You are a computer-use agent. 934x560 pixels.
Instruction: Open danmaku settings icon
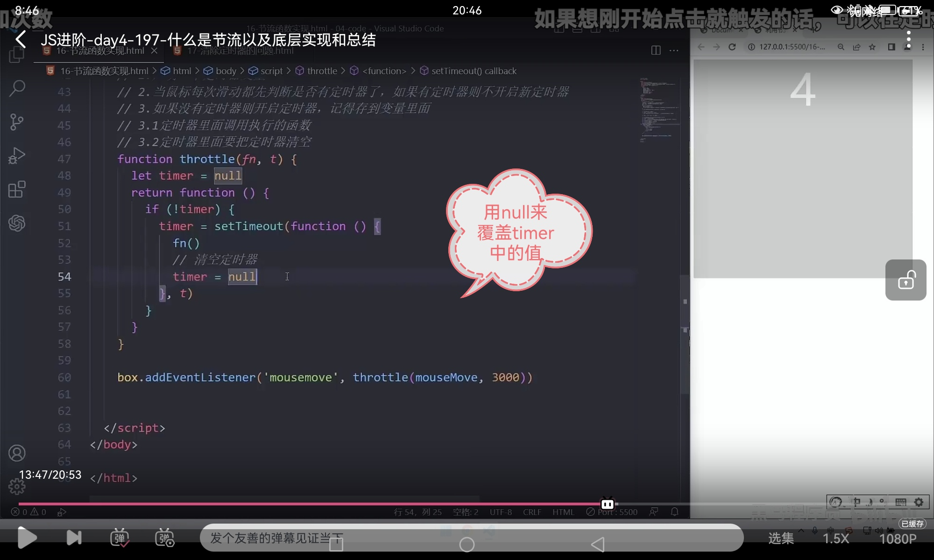[164, 538]
